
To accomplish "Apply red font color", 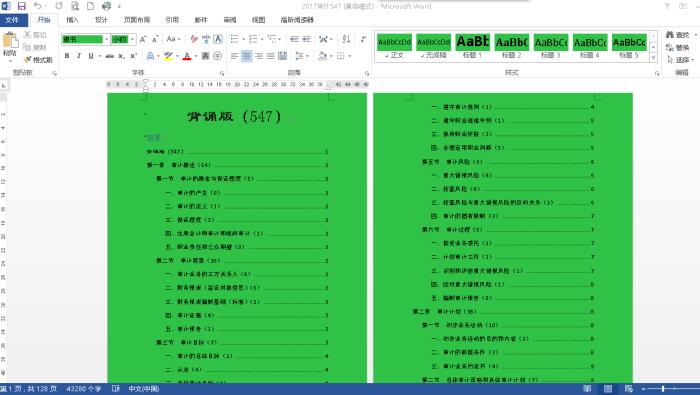I will tap(187, 56).
